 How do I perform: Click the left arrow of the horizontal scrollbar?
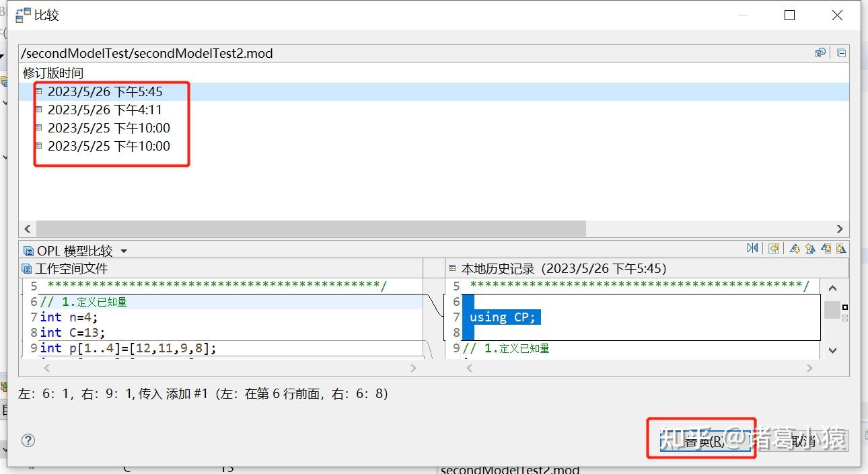pos(27,229)
